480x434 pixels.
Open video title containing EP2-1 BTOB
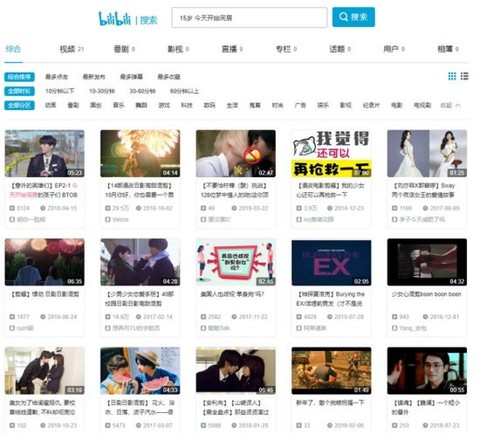point(44,190)
